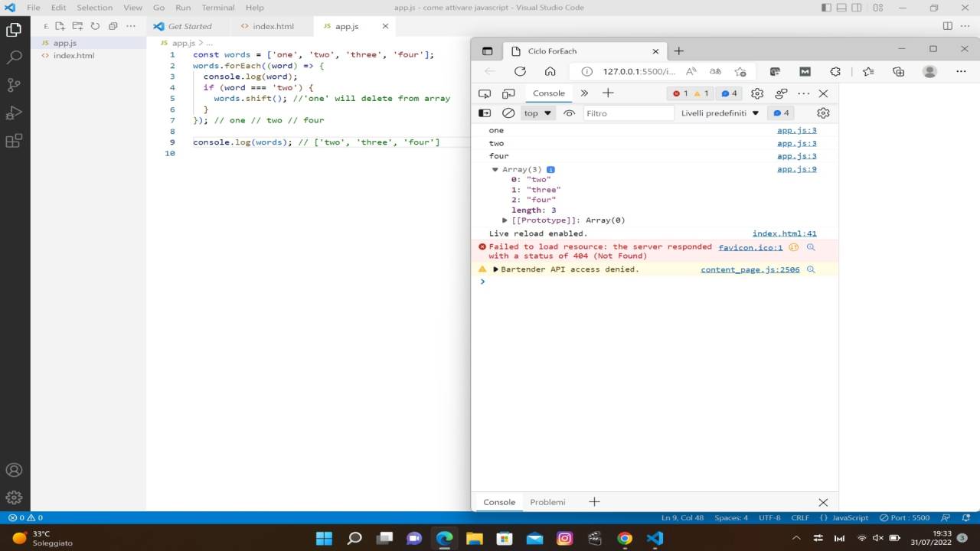Toggle the live expression eye icon
The height and width of the screenshot is (551, 980).
point(569,112)
